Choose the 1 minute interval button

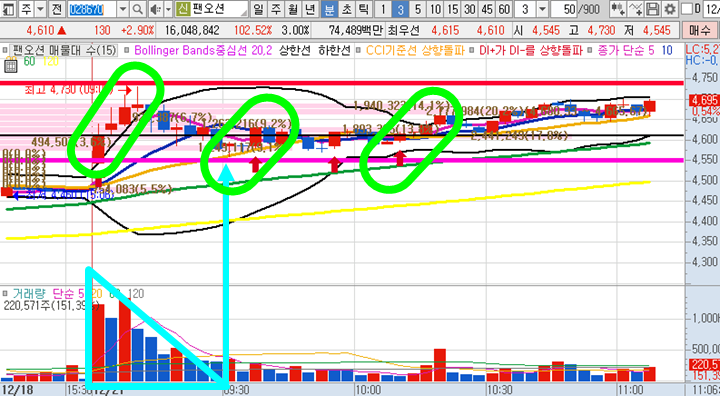tap(383, 9)
